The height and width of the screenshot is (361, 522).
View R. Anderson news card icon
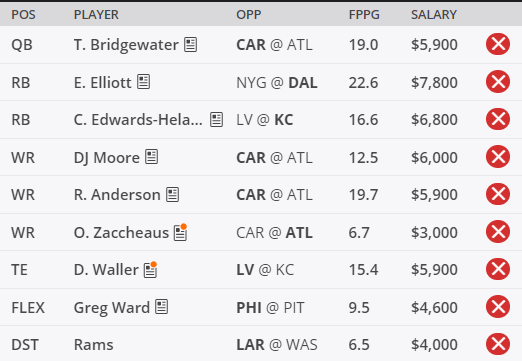point(173,194)
